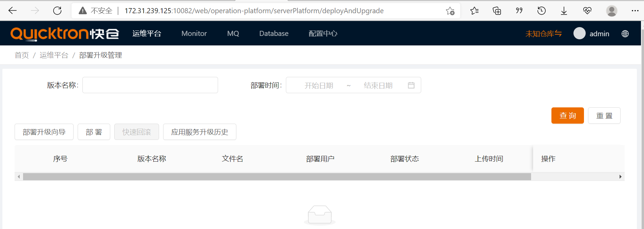The image size is (644, 229).
Task: Click the not-secure warning triangle icon
Action: 82,11
